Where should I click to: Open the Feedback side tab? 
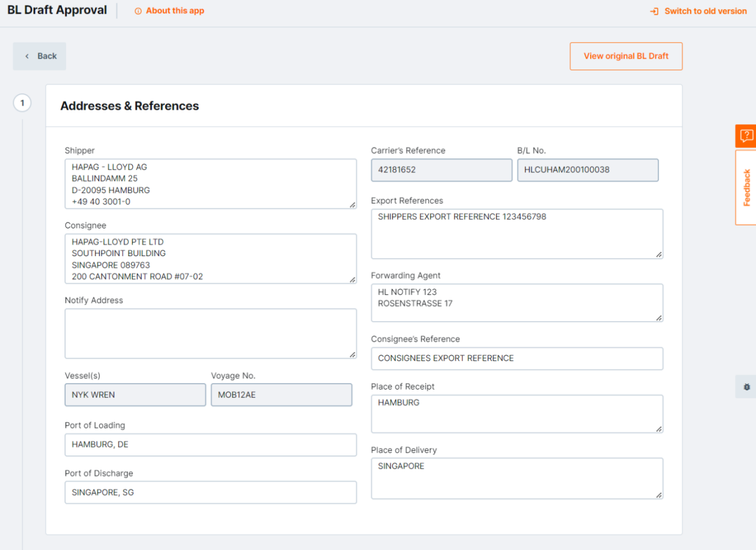click(746, 188)
